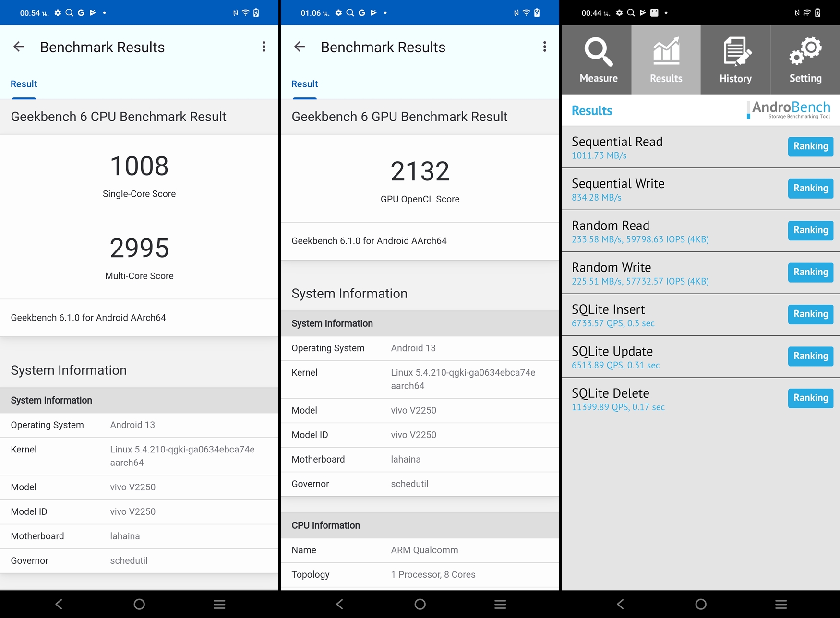This screenshot has width=840, height=618.
Task: View Ranking for SQLite Update
Action: 810,356
